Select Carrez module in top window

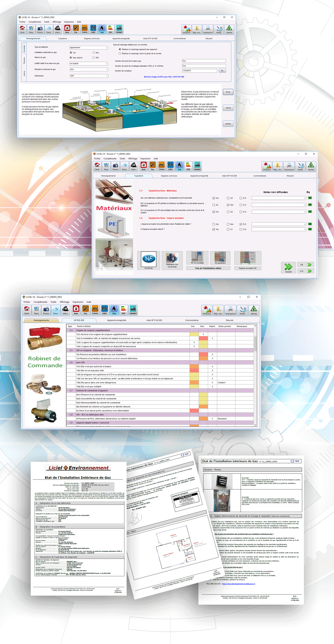coord(85,29)
